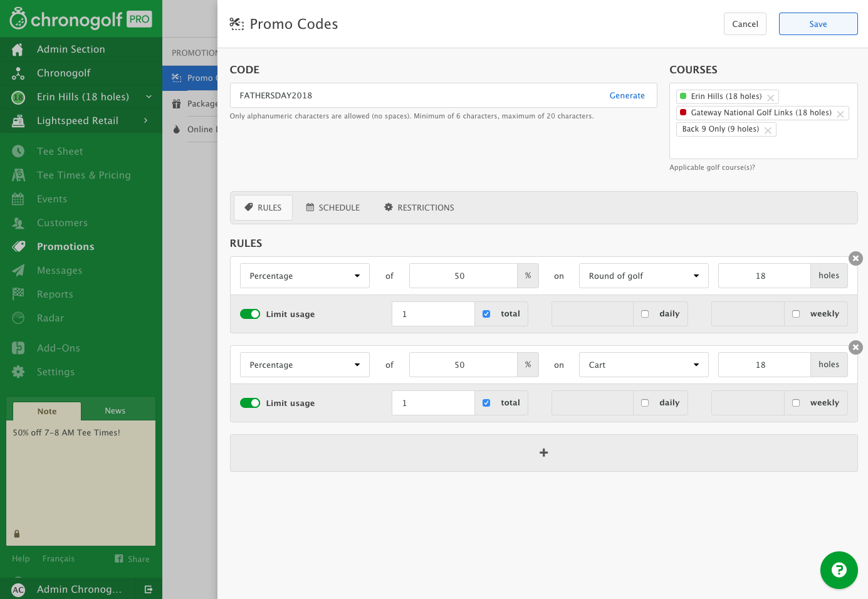Click the Chronogolf network icon
The image size is (868, 599).
click(18, 73)
